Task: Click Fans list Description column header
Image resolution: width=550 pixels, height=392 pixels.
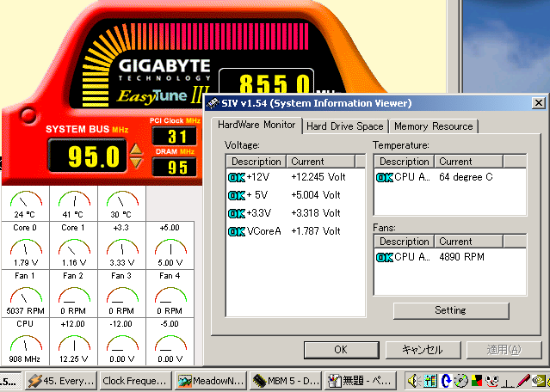Action: pos(405,242)
